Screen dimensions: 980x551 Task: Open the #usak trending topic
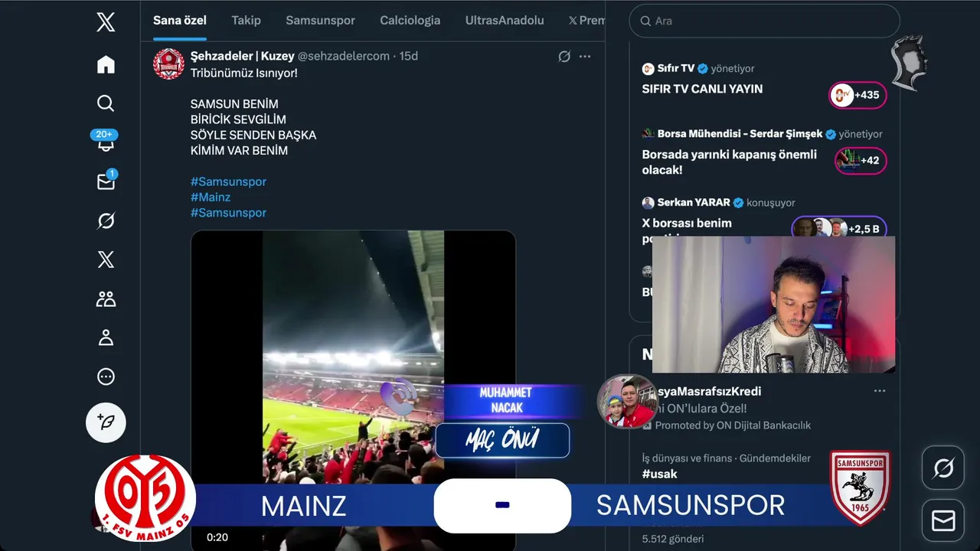(659, 474)
